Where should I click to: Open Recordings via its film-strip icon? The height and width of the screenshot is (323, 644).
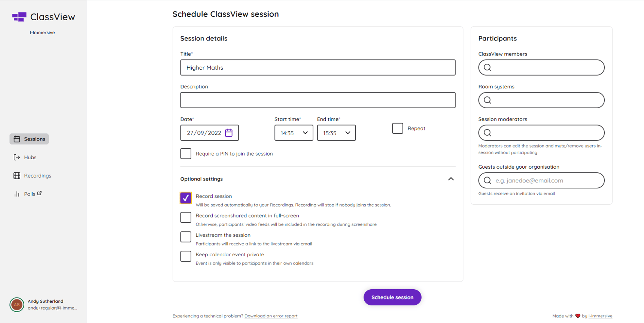pos(16,175)
